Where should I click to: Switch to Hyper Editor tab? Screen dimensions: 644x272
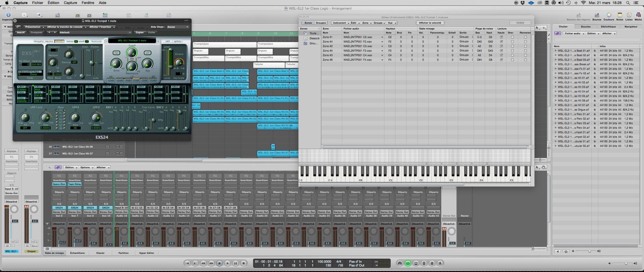pos(147,253)
